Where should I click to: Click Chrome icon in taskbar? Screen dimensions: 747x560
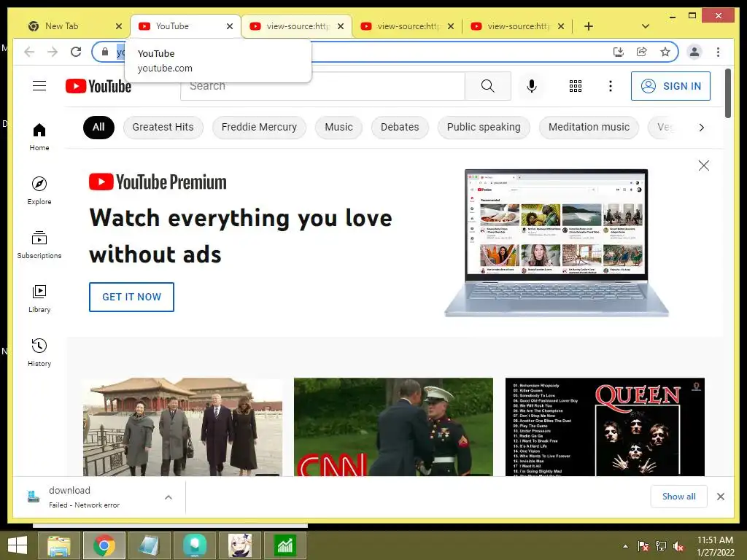pyautogui.click(x=104, y=545)
